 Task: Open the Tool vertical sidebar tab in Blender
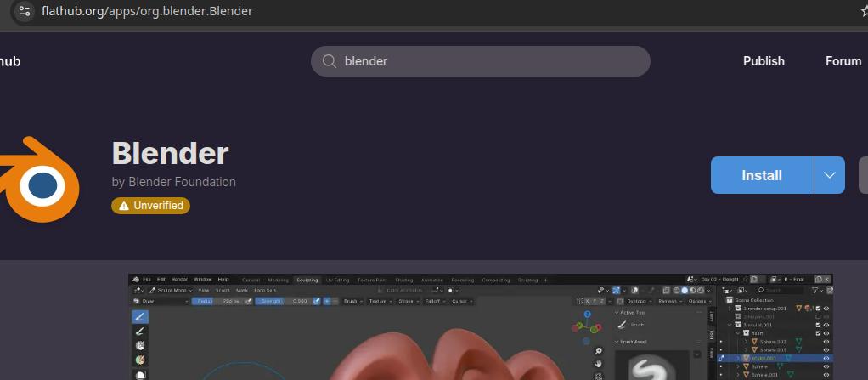coord(712,335)
